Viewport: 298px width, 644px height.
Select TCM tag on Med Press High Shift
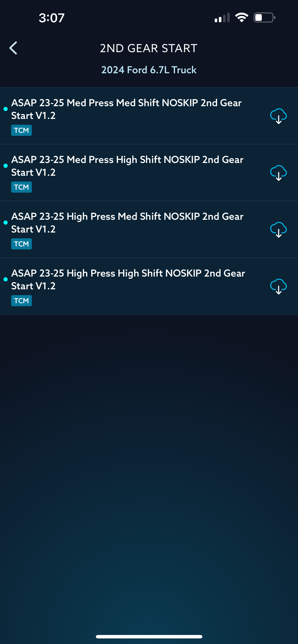pos(22,187)
